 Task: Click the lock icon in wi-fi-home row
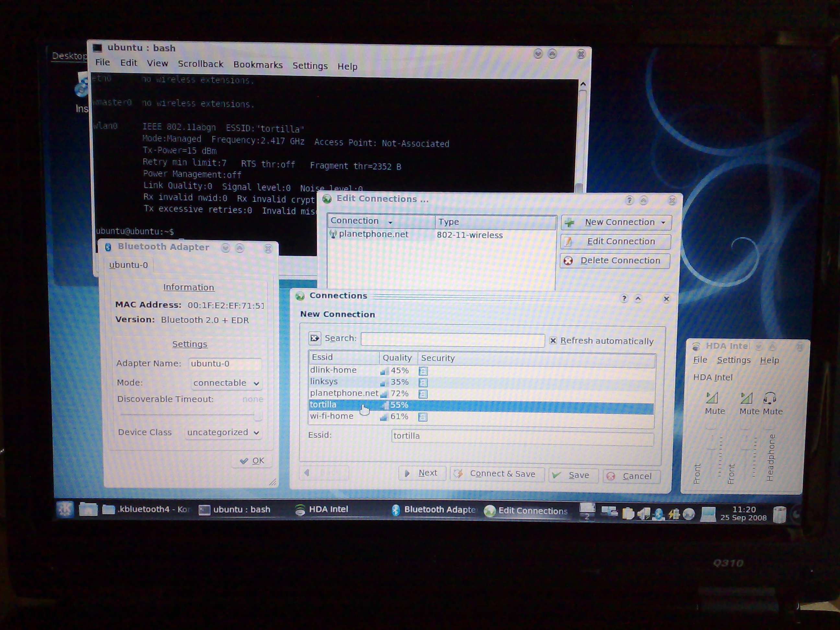[x=423, y=417]
